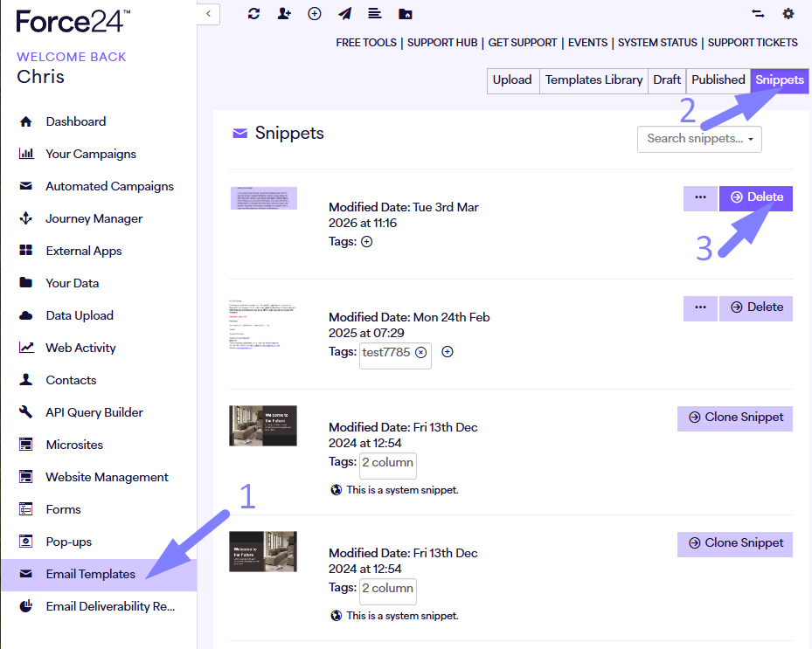812x649 pixels.
Task: Open the FREE TOOLS link
Action: pyautogui.click(x=366, y=43)
